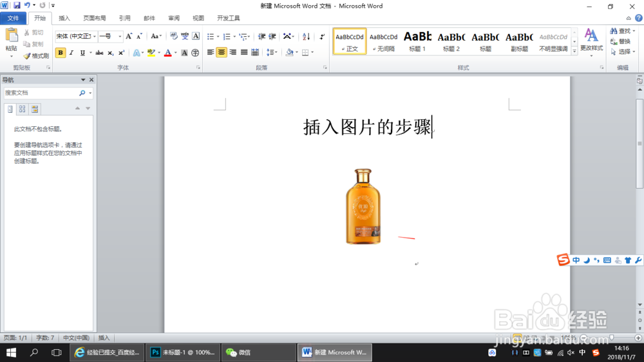Decrease paragraph indent
644x362 pixels.
point(261,36)
